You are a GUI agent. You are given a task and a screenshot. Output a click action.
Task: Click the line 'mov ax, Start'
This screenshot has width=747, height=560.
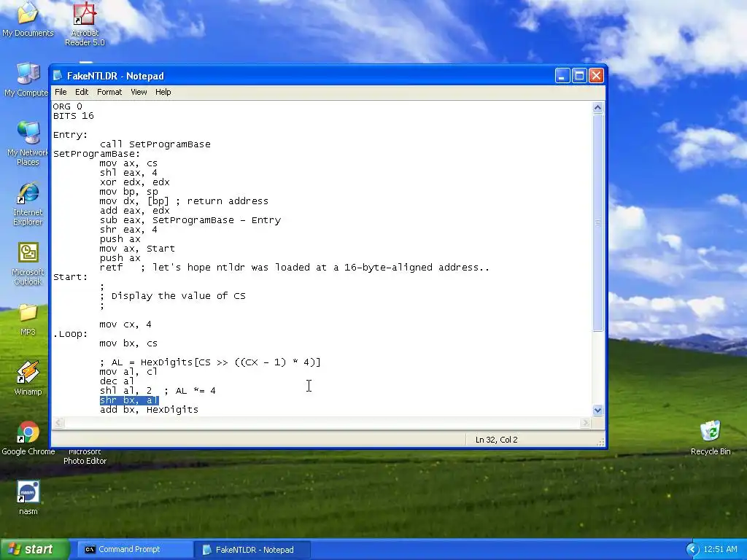click(x=137, y=249)
